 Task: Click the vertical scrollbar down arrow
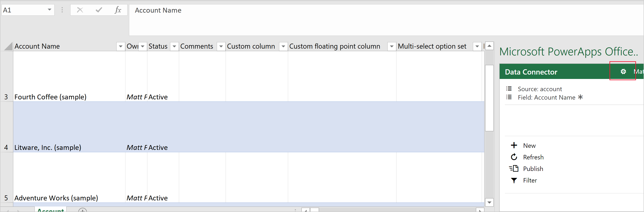click(x=490, y=202)
